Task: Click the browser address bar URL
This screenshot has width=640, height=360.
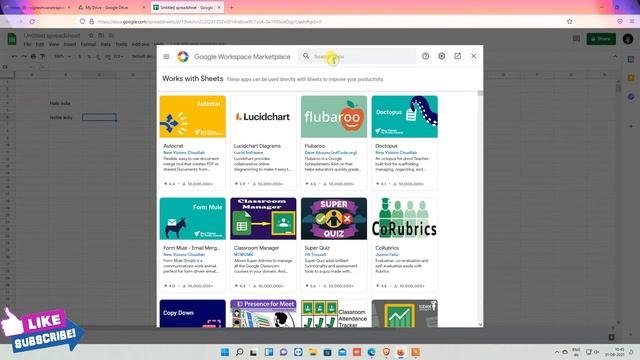Action: 209,21
